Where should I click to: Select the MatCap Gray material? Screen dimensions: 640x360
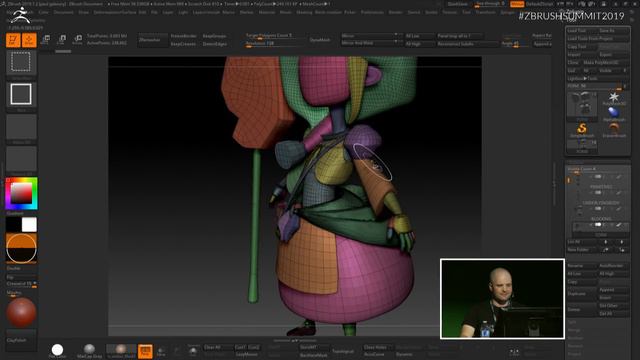89,350
